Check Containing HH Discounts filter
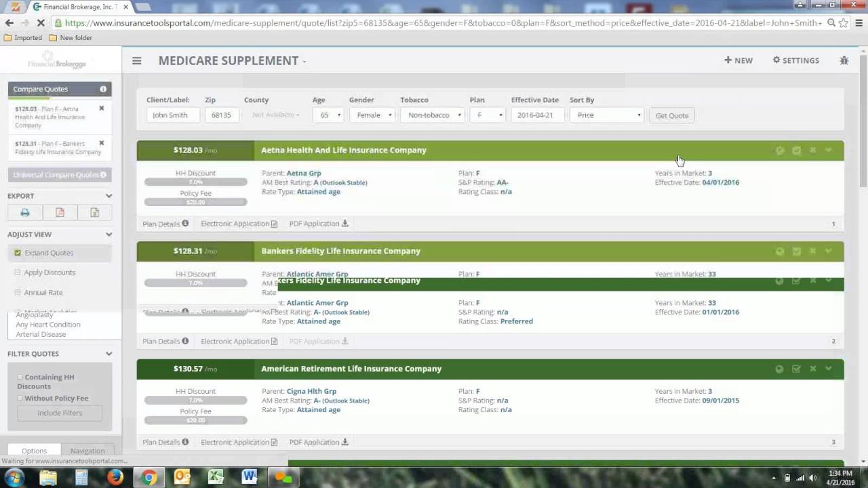This screenshot has width=868, height=488. point(20,377)
